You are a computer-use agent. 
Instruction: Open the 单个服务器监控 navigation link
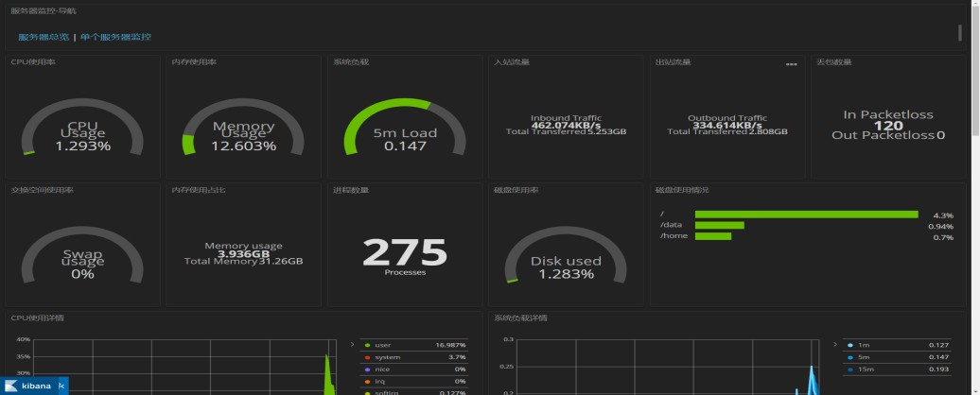(115, 37)
